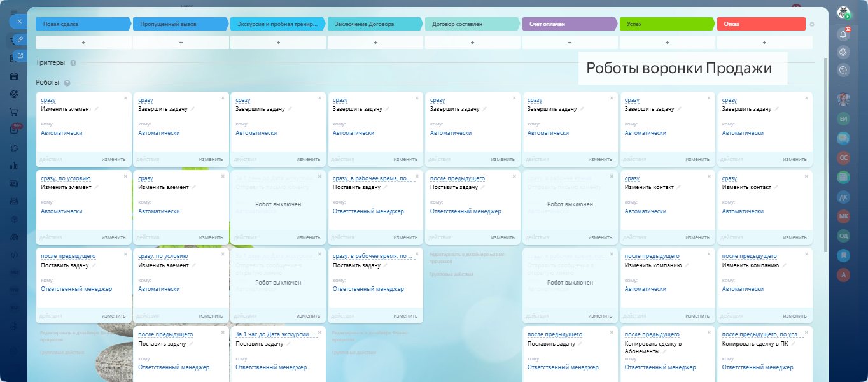Select the Счет оплачен stage
Viewport: 868px width, 382px height.
pos(570,24)
